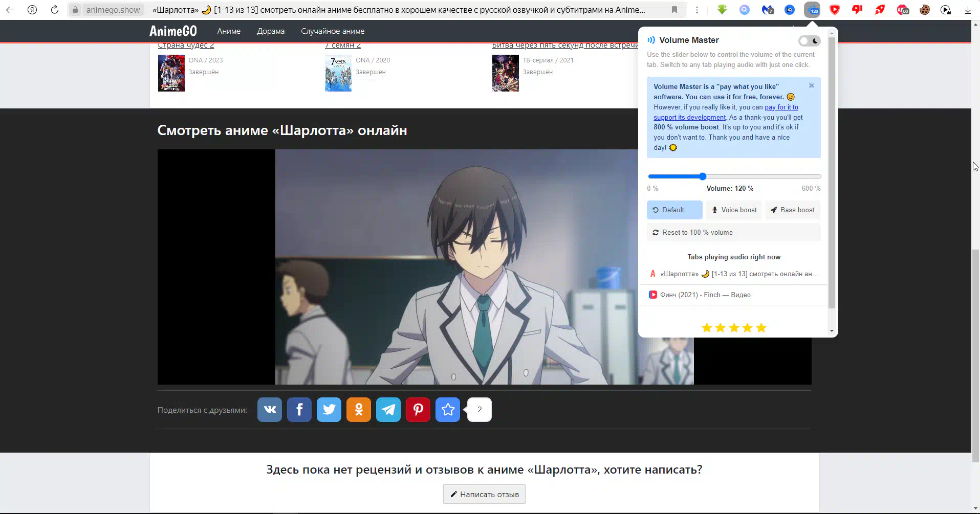Open the red rocket extension
The image size is (980, 514).
(x=880, y=10)
